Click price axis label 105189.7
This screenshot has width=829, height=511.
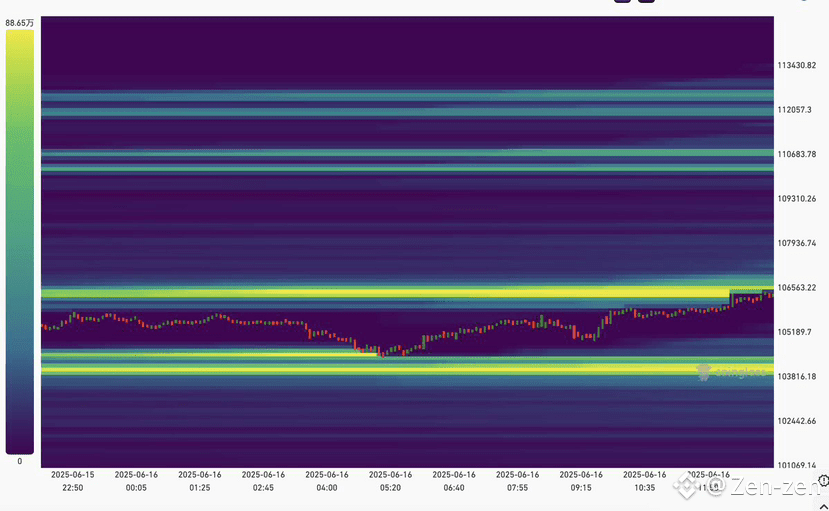pyautogui.click(x=794, y=332)
